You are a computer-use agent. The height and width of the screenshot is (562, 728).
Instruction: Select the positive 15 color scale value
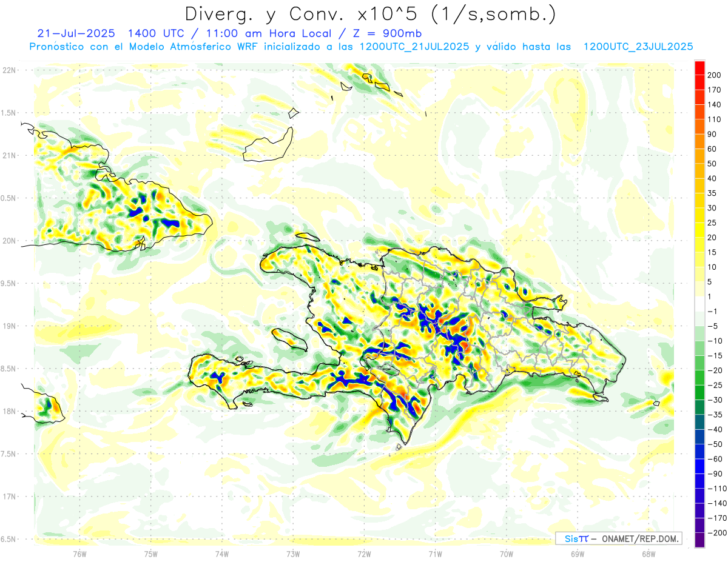pos(713,252)
